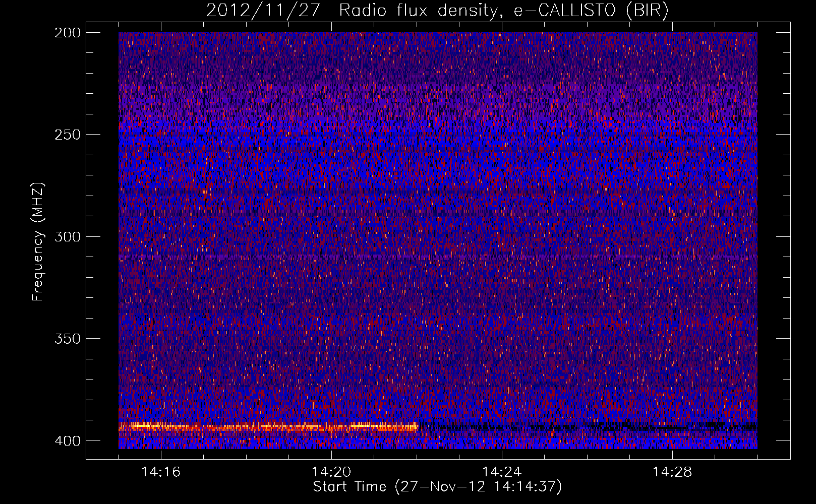816x504 pixels.
Task: Click the 400 frequency tick label
Action: (67, 440)
